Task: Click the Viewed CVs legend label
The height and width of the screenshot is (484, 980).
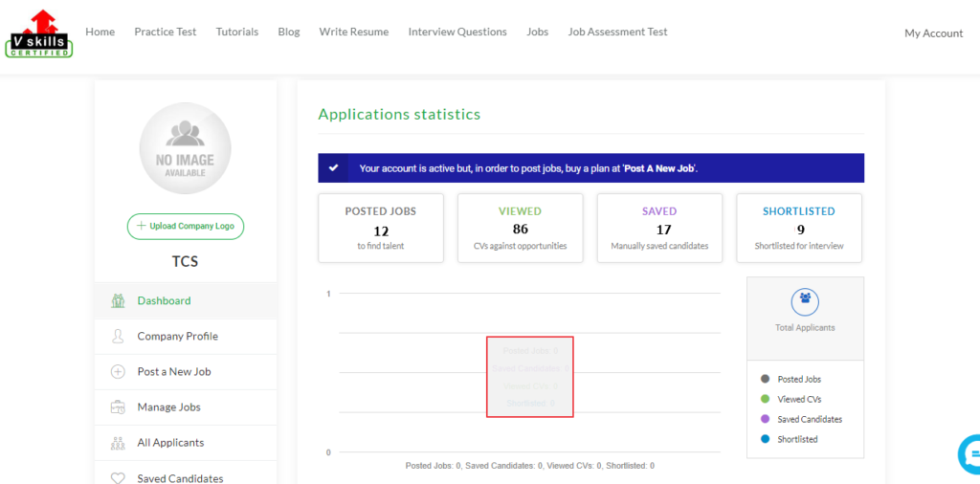Action: click(x=799, y=399)
